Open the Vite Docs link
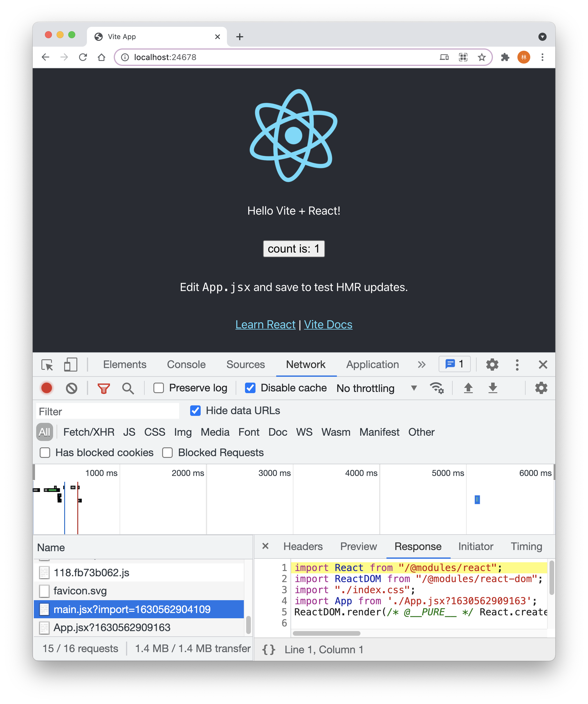588x704 pixels. [328, 325]
